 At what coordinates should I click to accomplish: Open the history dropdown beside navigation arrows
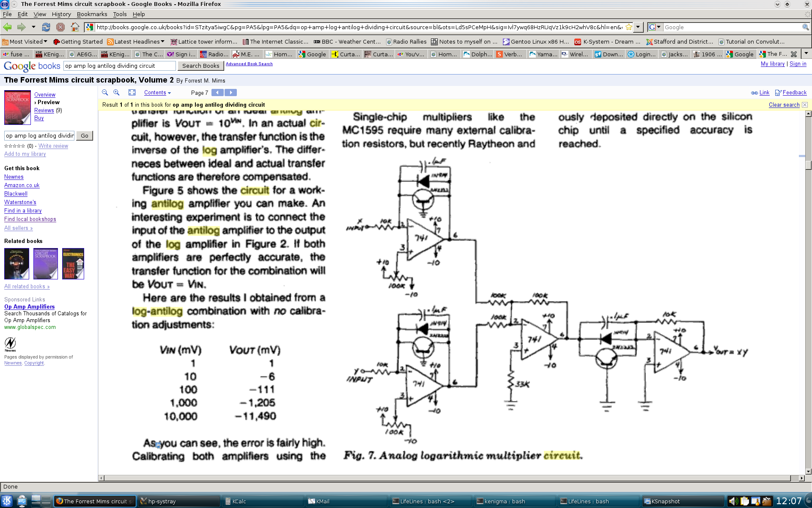point(33,27)
